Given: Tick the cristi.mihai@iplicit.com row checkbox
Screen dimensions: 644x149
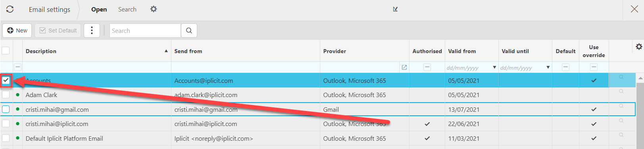Looking at the screenshot, I should tap(6, 124).
